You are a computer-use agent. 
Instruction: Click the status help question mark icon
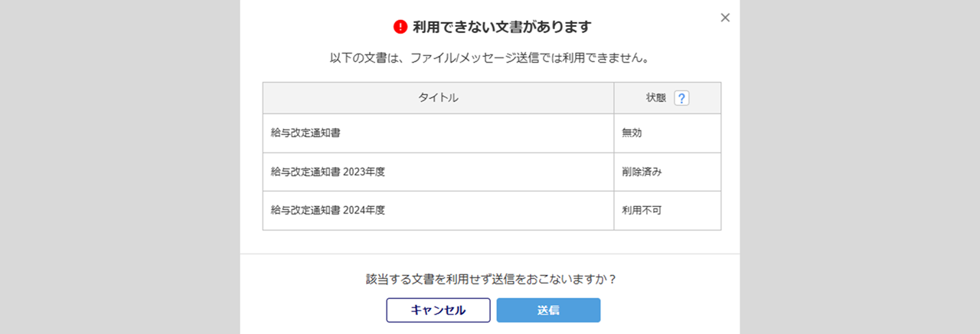click(x=681, y=98)
